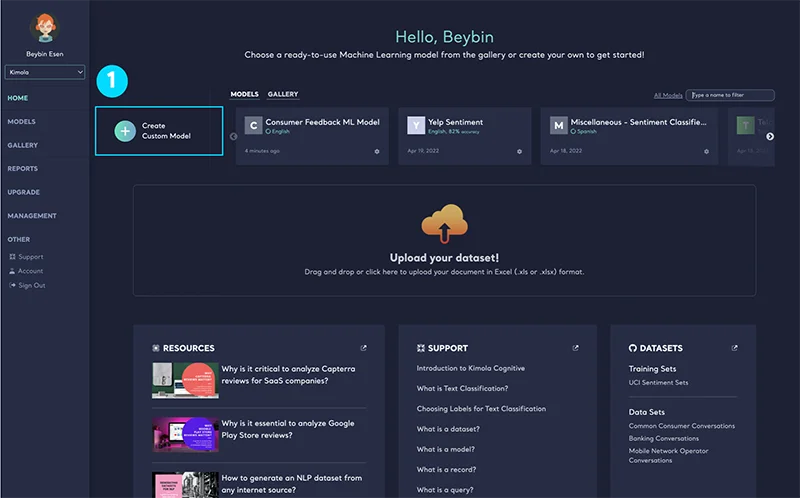Image resolution: width=800 pixels, height=498 pixels.
Task: Open settings gear on Consumer Feedback ML Model
Action: [x=377, y=151]
